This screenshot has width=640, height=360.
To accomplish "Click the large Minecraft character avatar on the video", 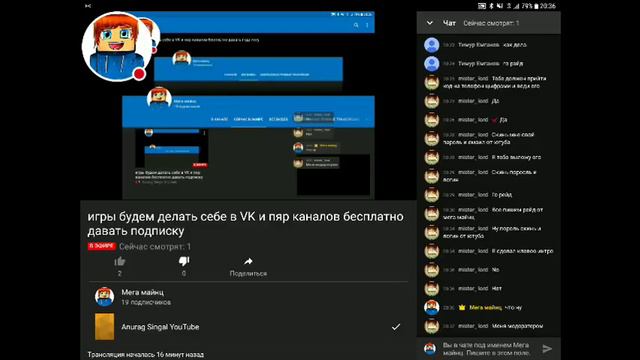I will pos(117,46).
